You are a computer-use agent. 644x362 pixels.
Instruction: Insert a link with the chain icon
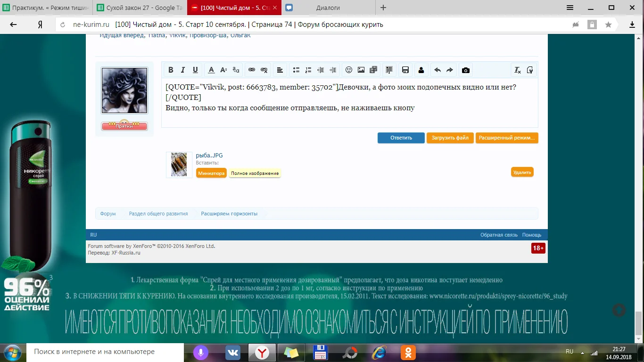pos(252,70)
